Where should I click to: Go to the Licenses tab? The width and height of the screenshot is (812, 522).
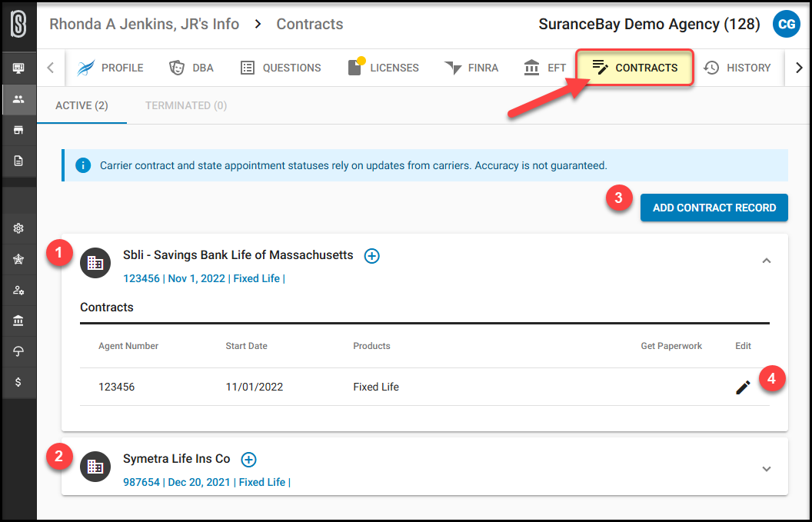coord(383,68)
